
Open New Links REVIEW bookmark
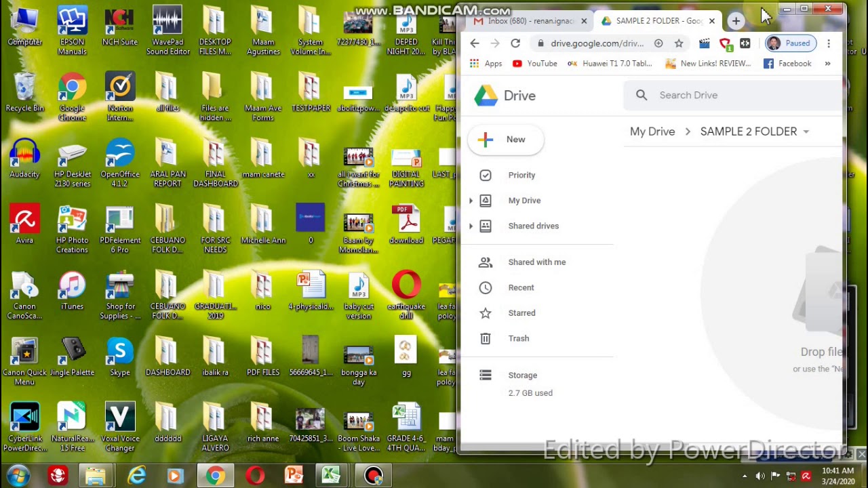[708, 64]
